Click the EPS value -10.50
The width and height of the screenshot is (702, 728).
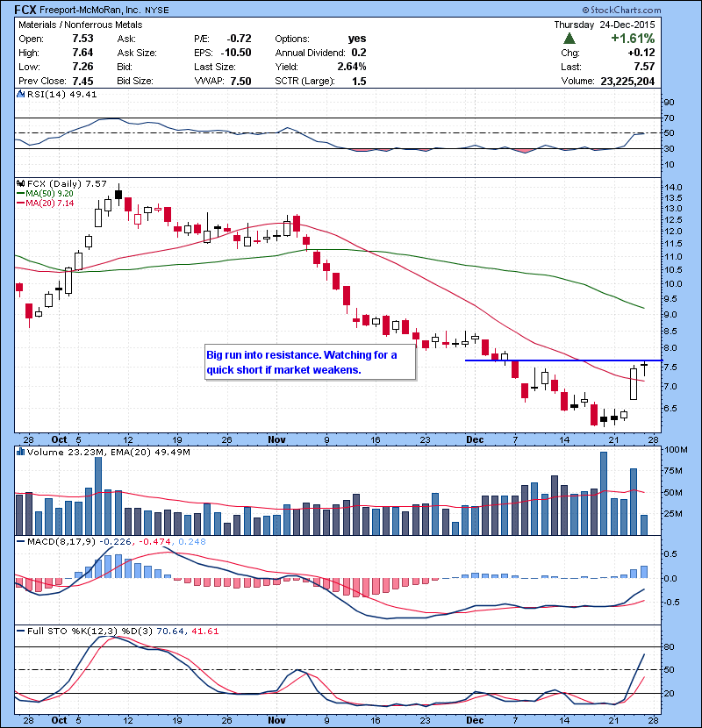(235, 53)
